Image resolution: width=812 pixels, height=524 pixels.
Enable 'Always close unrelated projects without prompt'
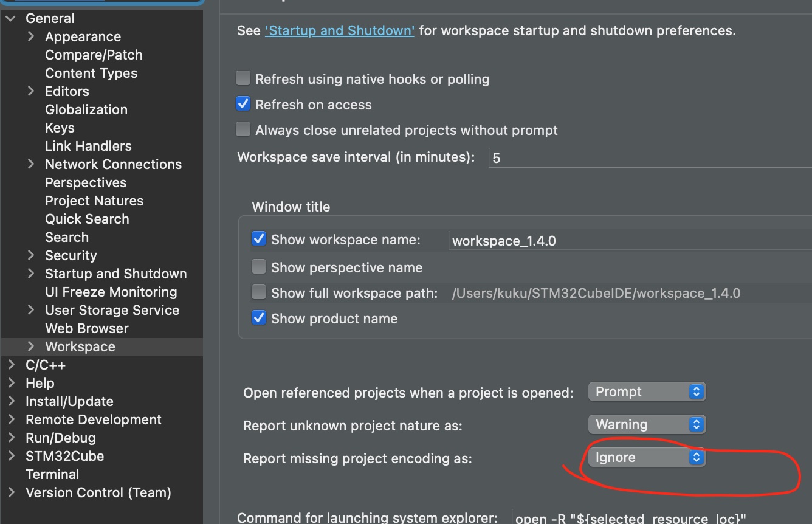click(243, 129)
